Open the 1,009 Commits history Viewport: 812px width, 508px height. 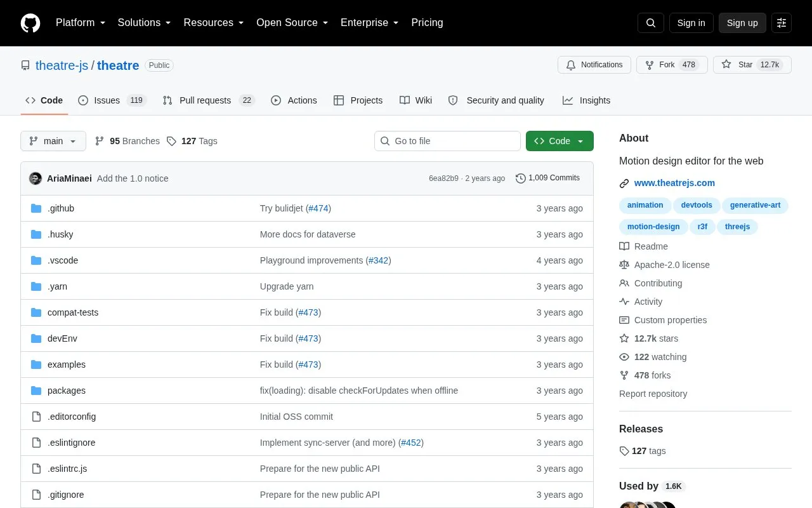click(548, 178)
